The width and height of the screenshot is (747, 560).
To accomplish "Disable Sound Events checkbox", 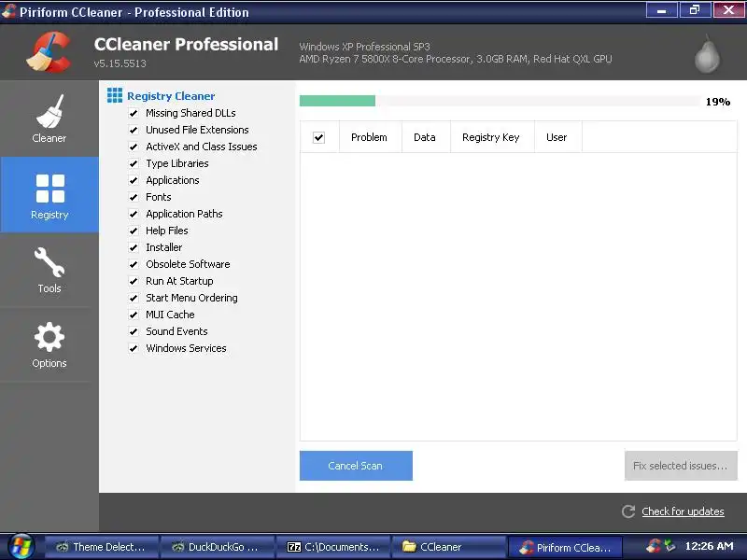I will [134, 331].
